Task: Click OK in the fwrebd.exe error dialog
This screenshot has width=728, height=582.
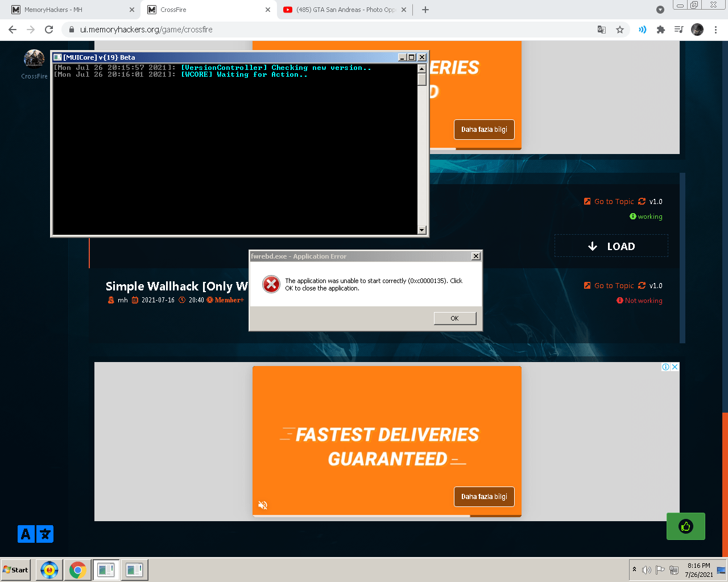Action: (x=454, y=318)
